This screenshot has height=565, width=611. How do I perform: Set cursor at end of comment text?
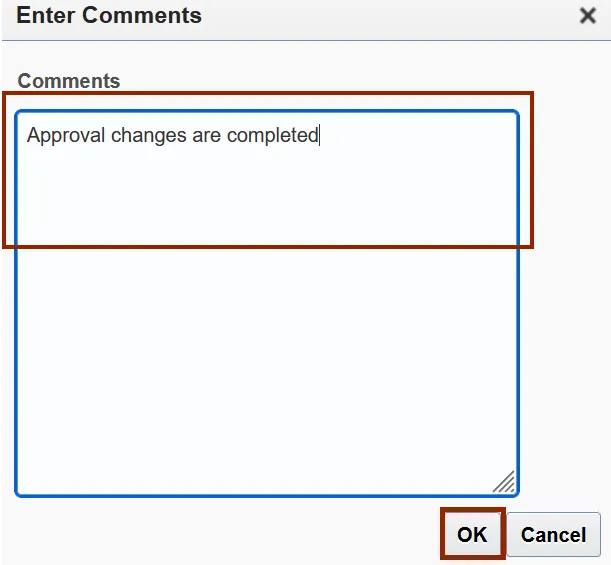(319, 136)
